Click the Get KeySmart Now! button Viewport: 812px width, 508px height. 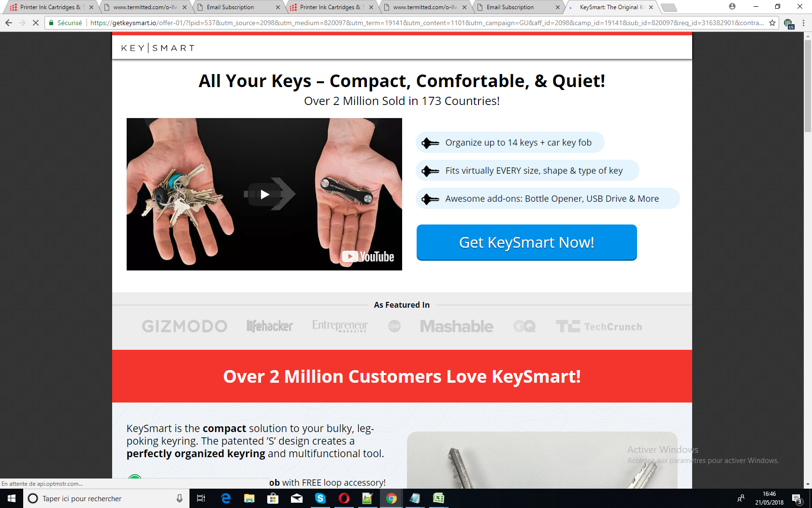526,242
